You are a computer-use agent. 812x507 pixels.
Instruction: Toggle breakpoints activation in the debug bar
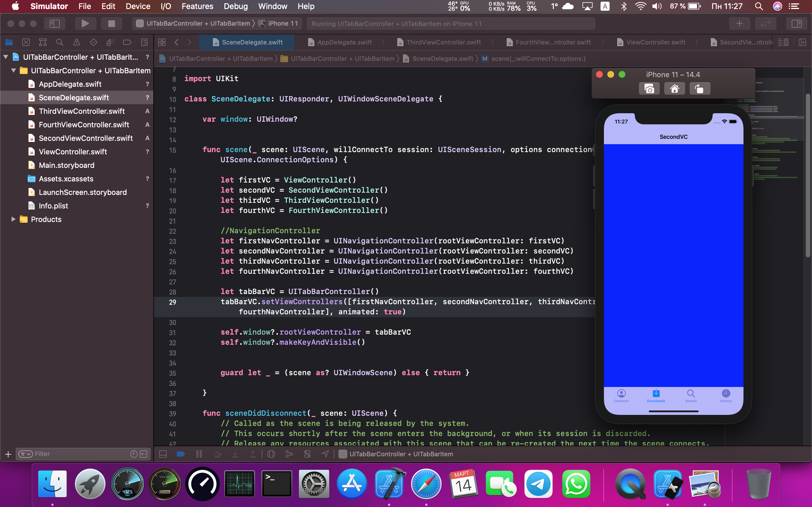(x=180, y=454)
